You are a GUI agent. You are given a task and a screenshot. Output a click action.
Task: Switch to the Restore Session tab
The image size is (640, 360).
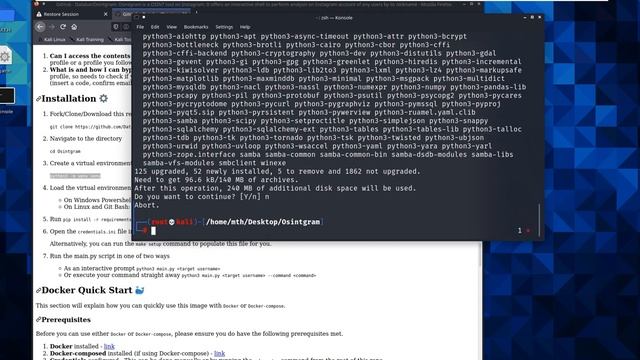point(72,14)
